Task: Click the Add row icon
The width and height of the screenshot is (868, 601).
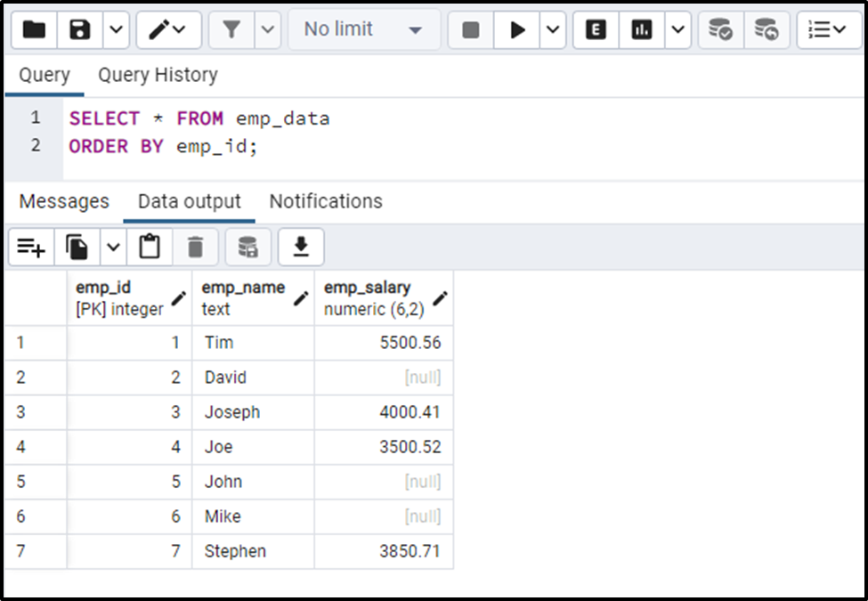Action: (31, 247)
